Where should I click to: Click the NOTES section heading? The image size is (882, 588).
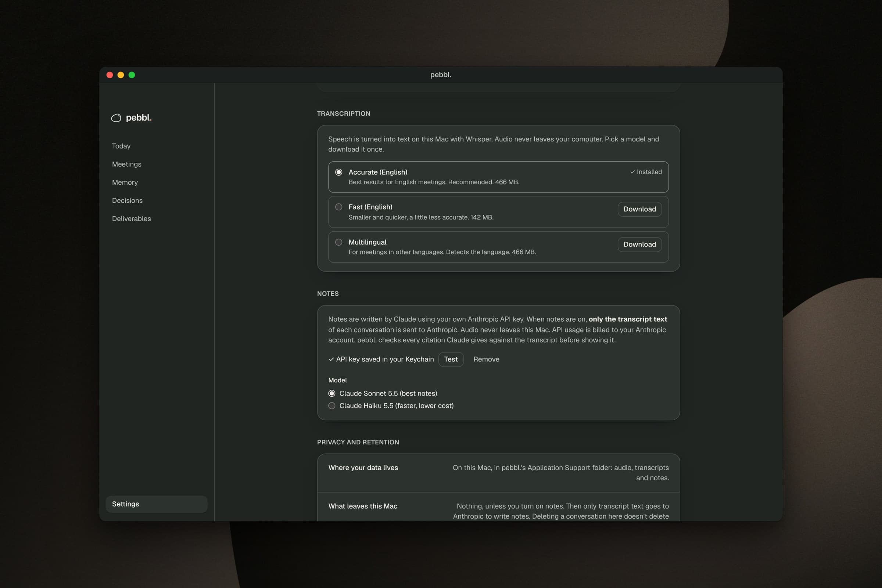328,293
